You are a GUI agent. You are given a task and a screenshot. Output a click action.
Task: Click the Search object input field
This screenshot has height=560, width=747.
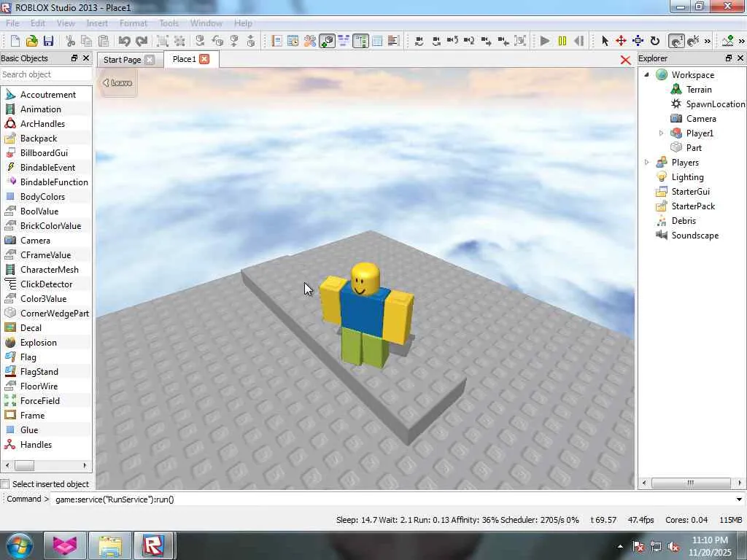click(46, 74)
